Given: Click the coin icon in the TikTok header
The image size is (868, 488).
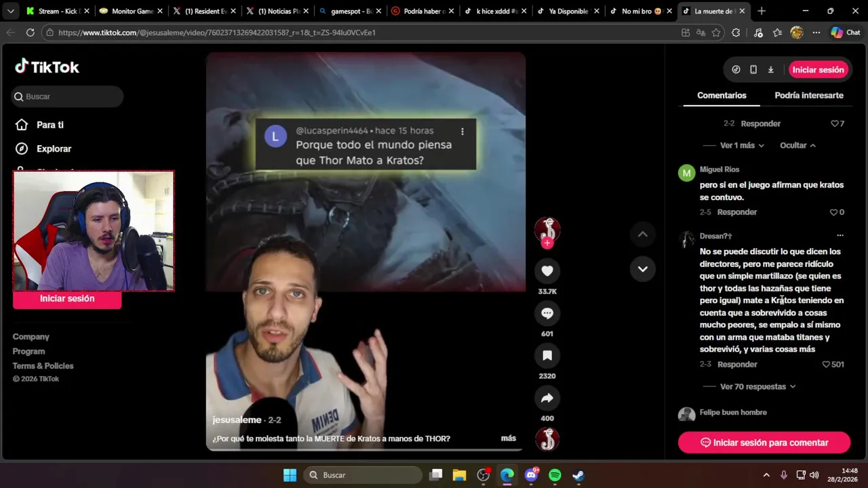Looking at the screenshot, I should coord(736,70).
